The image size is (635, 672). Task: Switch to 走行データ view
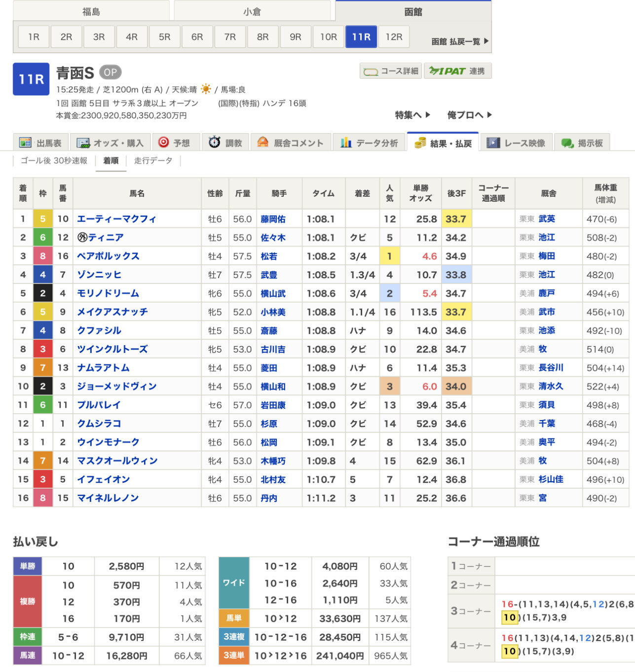(153, 161)
